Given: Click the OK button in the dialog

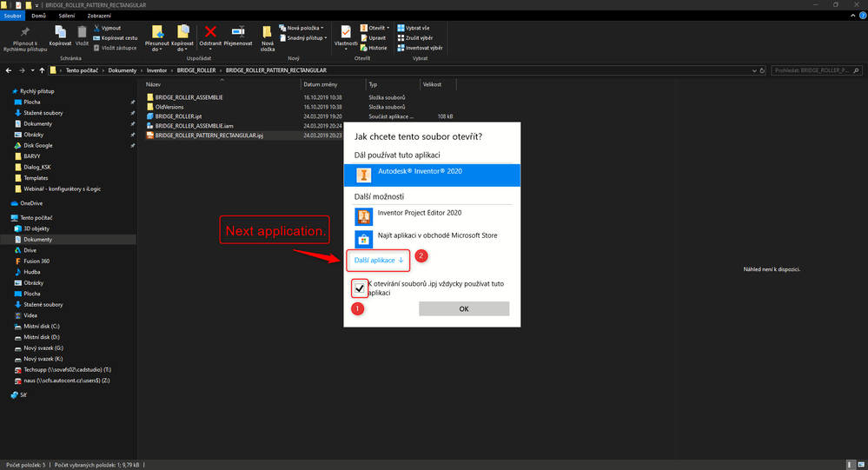Looking at the screenshot, I should pos(464,309).
